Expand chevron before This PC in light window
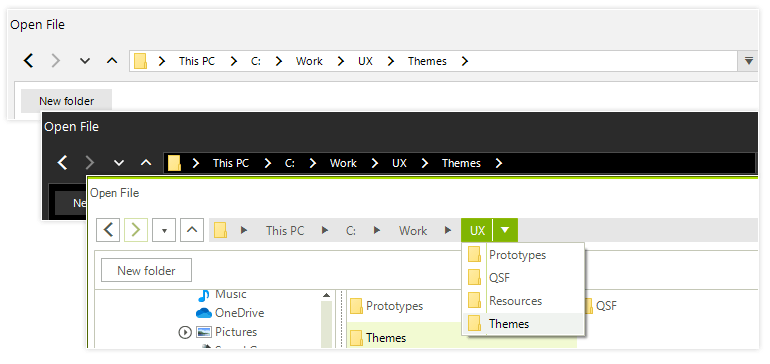This screenshot has height=364, width=770. tap(162, 61)
